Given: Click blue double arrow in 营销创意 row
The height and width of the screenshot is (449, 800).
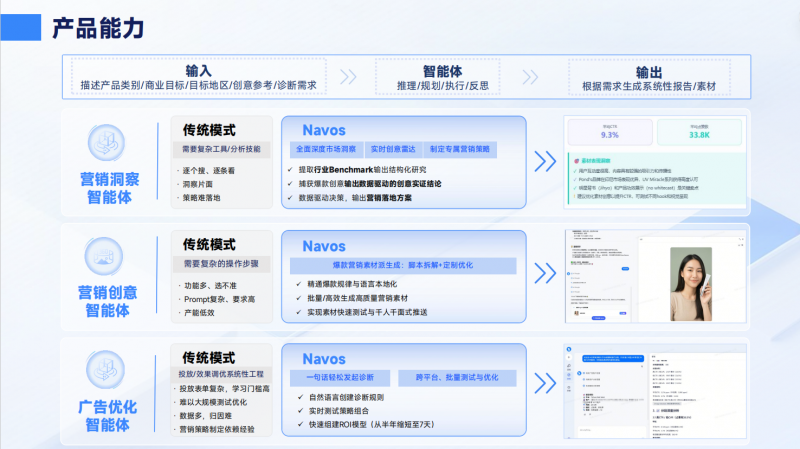Looking at the screenshot, I should [x=544, y=275].
